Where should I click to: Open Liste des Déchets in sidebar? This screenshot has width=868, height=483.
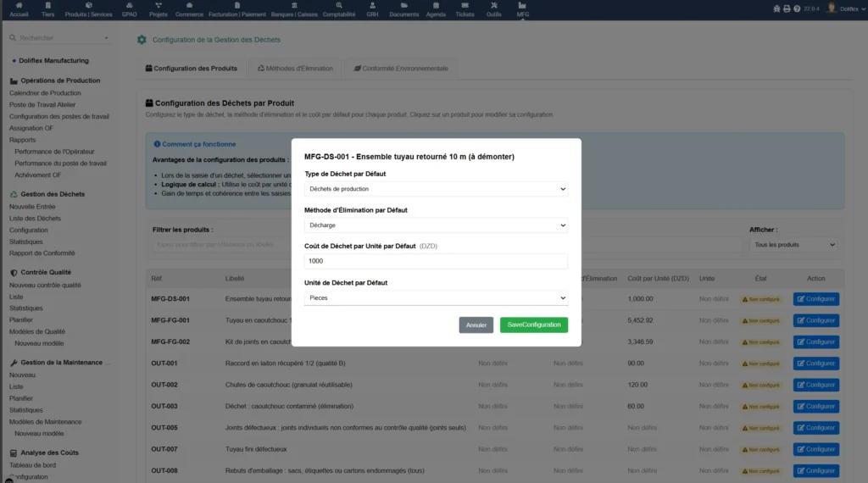[35, 218]
